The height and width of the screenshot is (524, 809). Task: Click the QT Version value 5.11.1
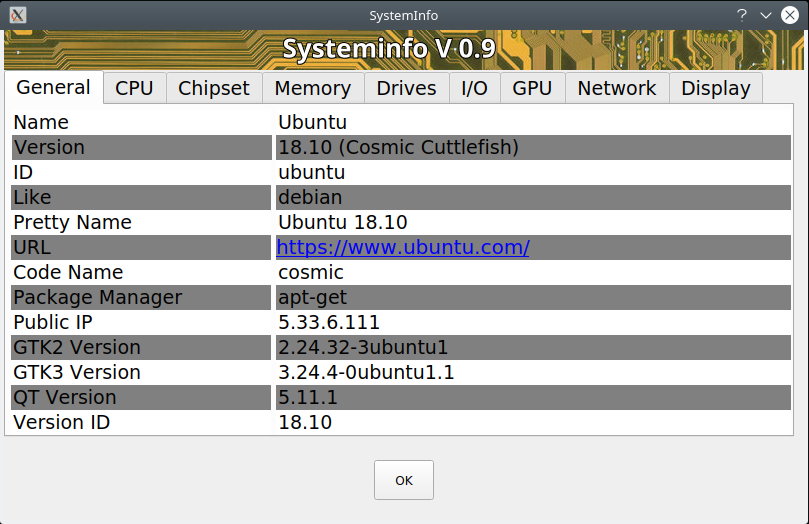[307, 397]
